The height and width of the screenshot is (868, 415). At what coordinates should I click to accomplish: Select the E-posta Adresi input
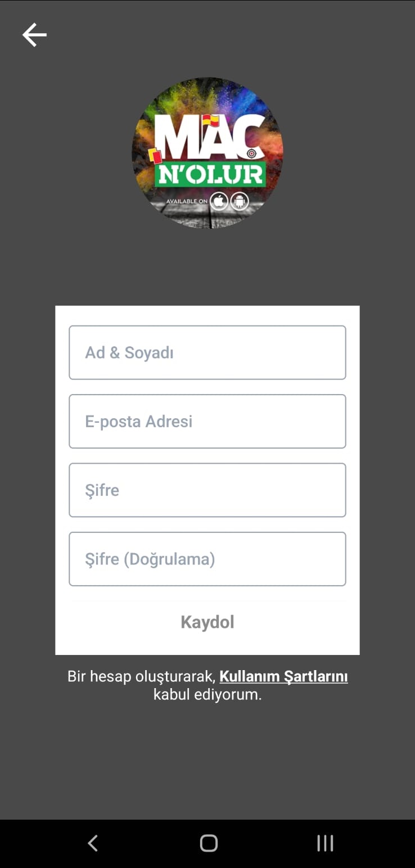pos(207,421)
